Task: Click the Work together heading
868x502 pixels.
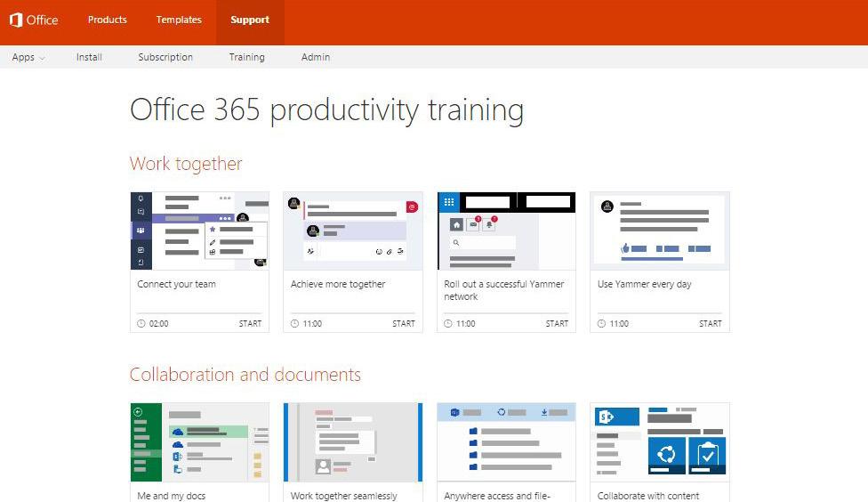Action: coord(186,164)
